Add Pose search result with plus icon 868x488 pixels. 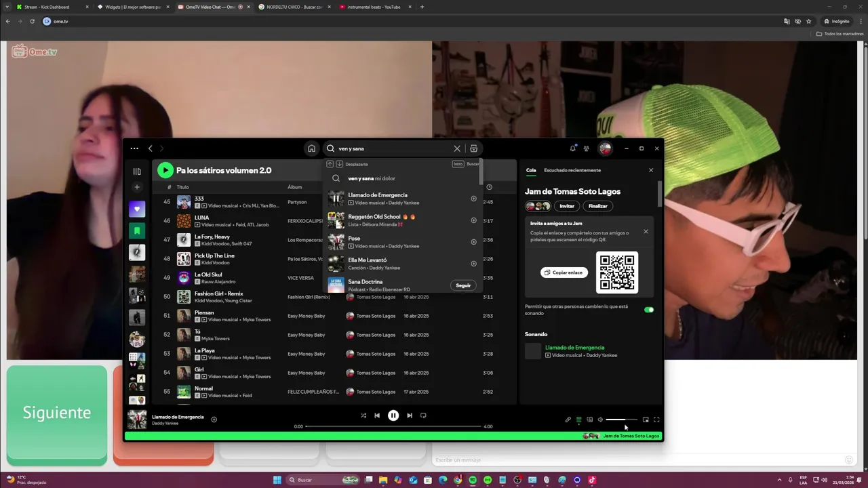473,242
